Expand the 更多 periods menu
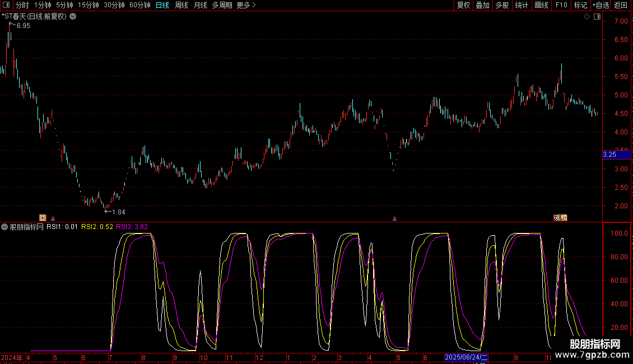 tap(246, 6)
